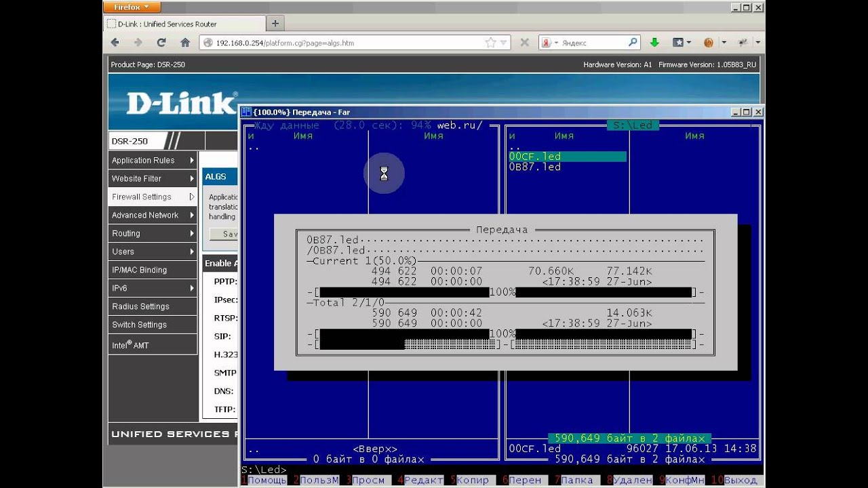
Task: Click the orange globe add-on icon
Action: (709, 43)
